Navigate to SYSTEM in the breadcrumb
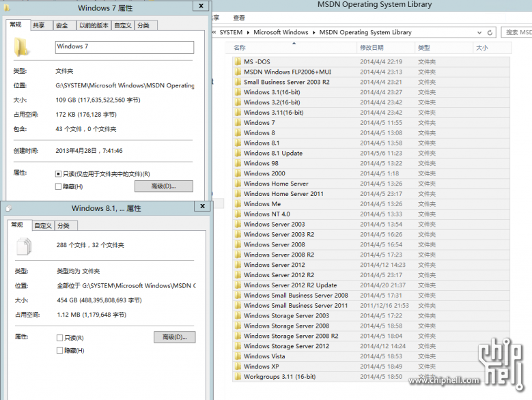 click(231, 33)
